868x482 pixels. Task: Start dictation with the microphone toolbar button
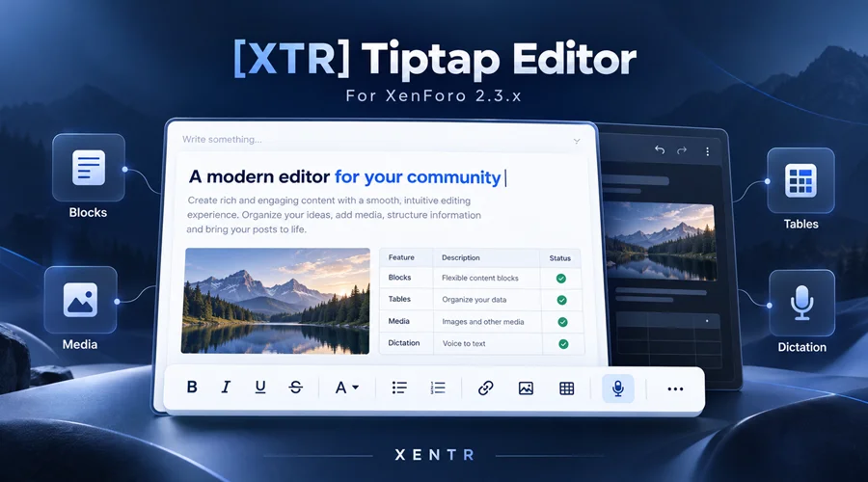click(x=618, y=388)
